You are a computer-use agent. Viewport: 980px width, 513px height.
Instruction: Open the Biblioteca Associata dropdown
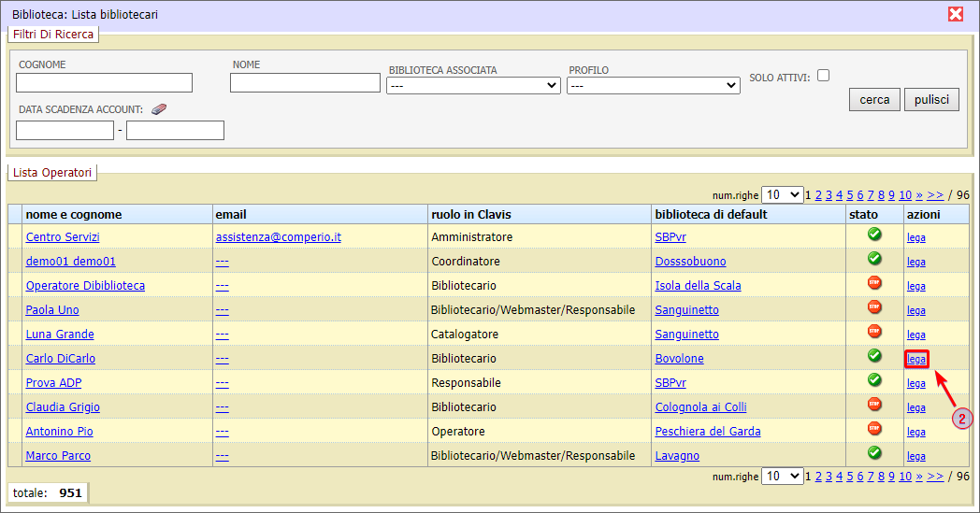[x=473, y=85]
